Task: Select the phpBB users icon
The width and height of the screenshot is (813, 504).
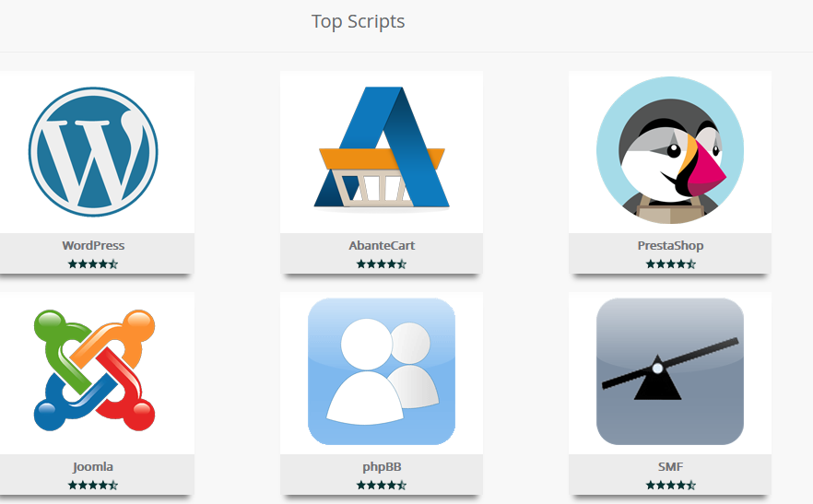Action: [x=382, y=371]
